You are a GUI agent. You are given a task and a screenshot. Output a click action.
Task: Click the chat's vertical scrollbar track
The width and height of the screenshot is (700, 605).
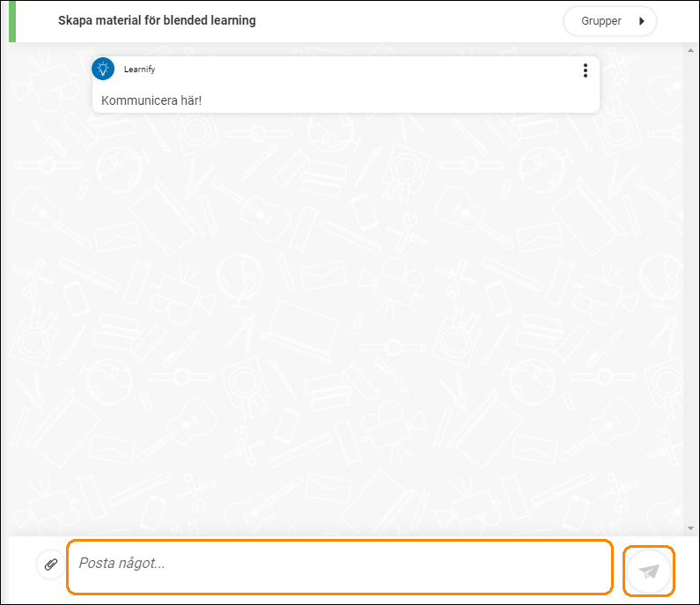(690, 290)
